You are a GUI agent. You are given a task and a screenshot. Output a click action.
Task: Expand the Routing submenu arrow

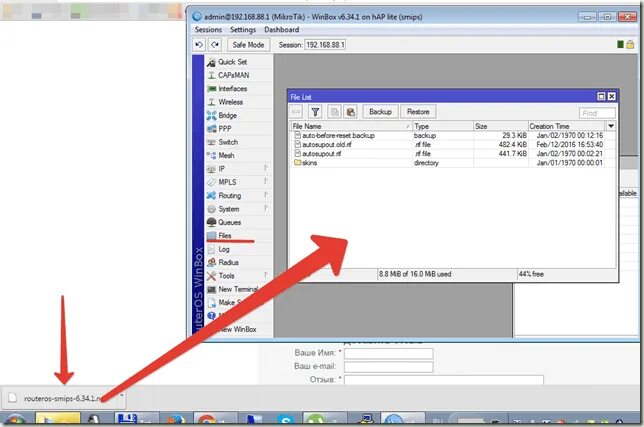tap(266, 195)
